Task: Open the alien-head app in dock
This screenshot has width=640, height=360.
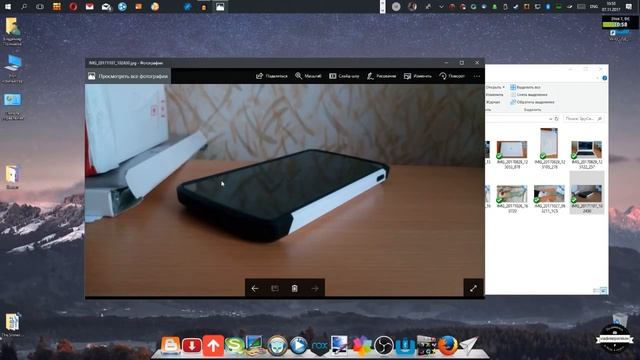Action: point(277,346)
